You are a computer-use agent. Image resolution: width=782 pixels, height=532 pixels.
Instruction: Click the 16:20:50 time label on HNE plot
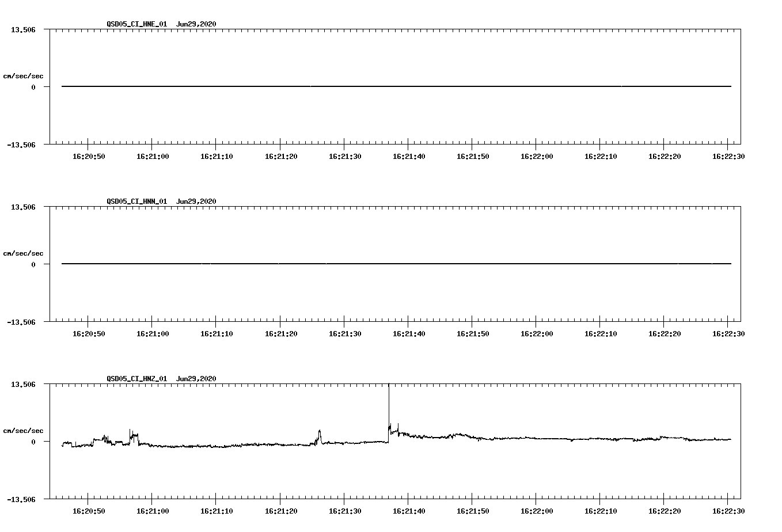(x=88, y=157)
